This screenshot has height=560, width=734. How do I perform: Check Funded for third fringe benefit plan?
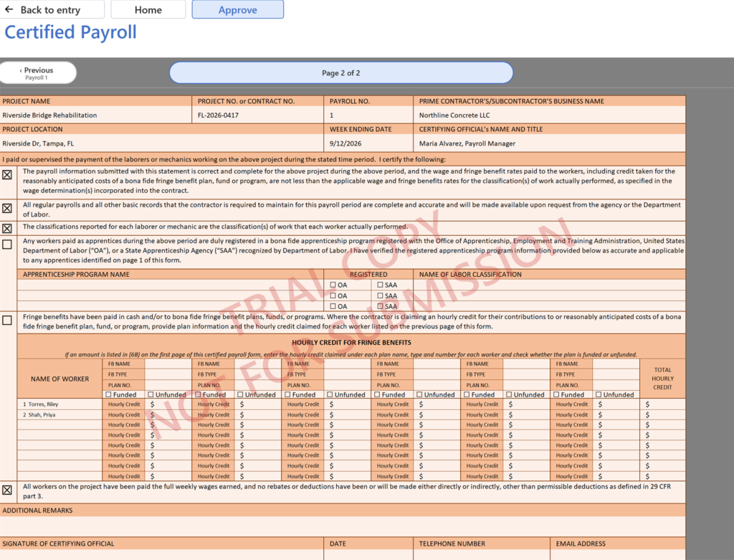tap(287, 394)
